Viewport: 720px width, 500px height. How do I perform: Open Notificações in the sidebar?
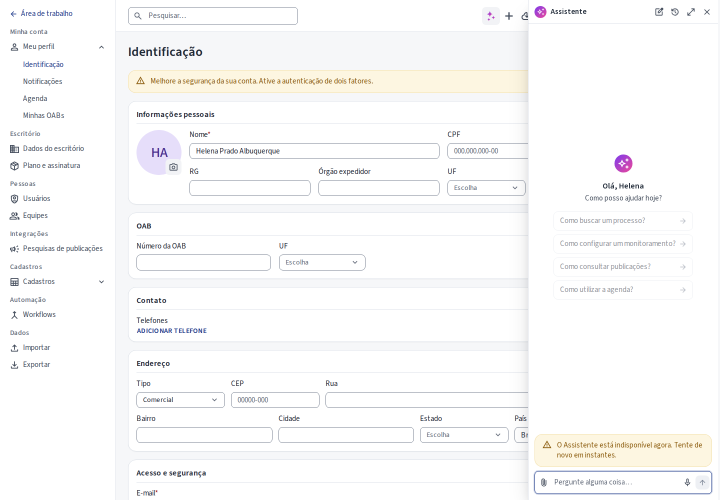click(42, 81)
